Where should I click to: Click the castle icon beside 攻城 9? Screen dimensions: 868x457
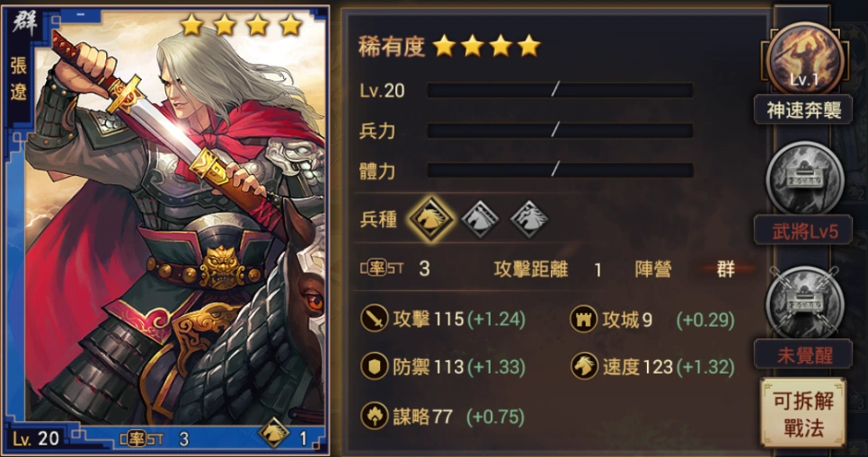coord(584,320)
